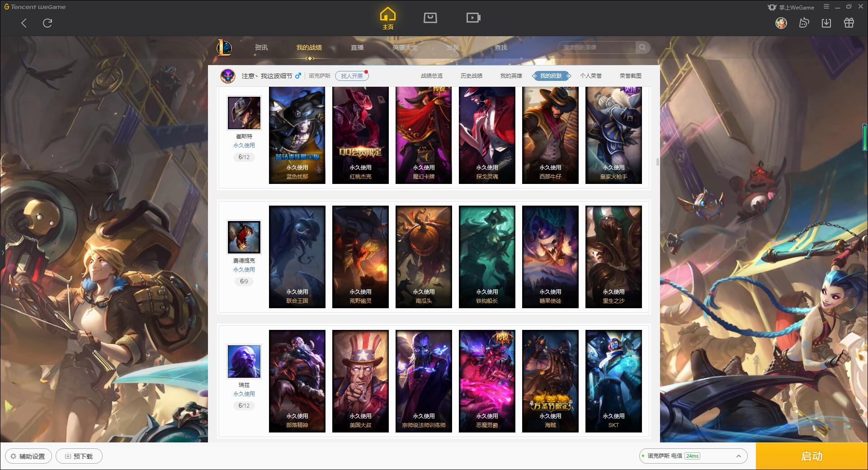Open the 恶魔男爵 skin card
Screen dimensions: 868x470
coord(487,381)
